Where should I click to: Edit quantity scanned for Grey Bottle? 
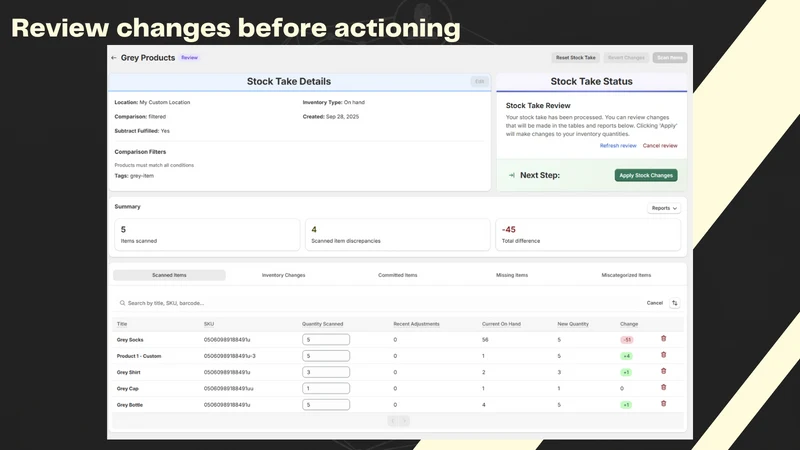(x=326, y=405)
